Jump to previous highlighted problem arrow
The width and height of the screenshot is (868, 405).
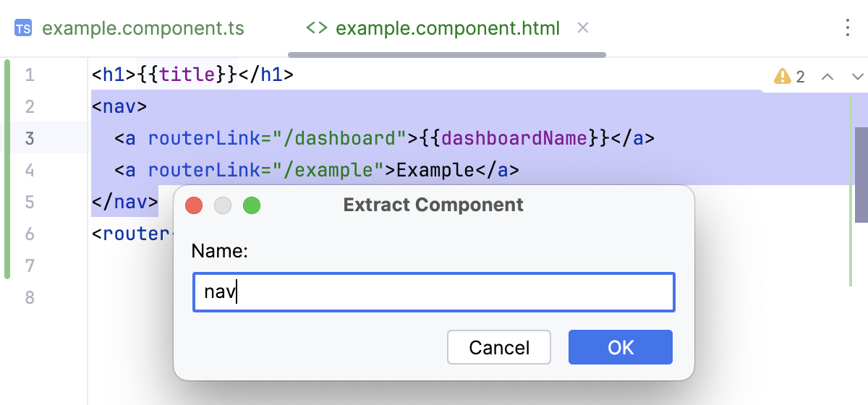[x=828, y=76]
